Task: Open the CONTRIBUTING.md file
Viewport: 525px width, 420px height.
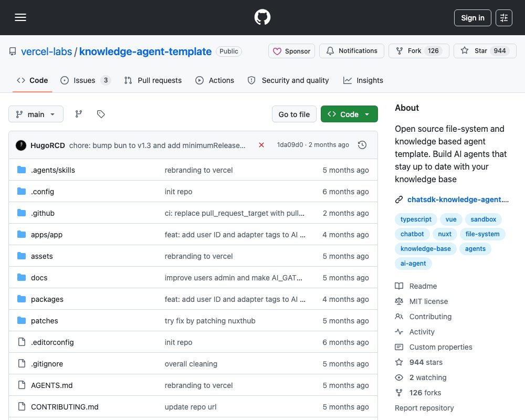Action: pos(65,407)
